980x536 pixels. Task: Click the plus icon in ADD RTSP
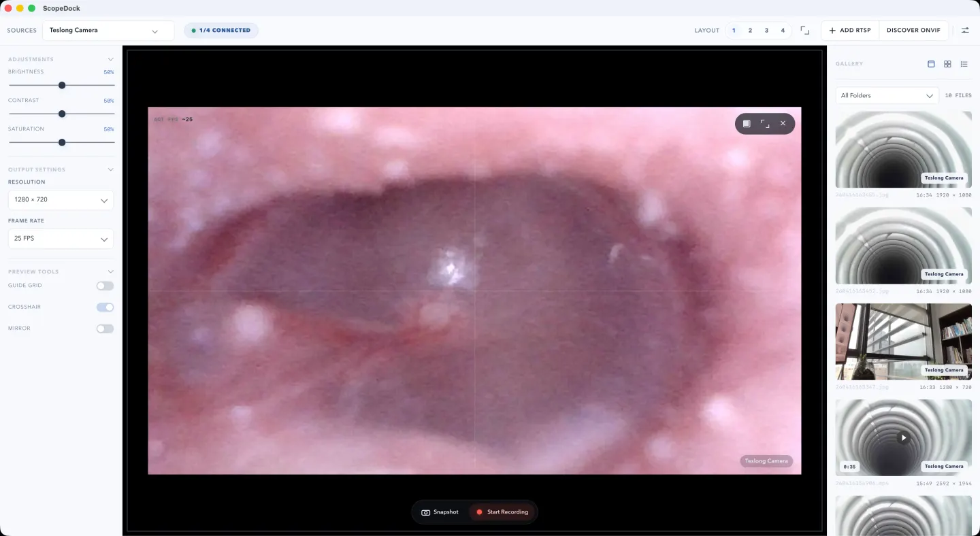832,31
